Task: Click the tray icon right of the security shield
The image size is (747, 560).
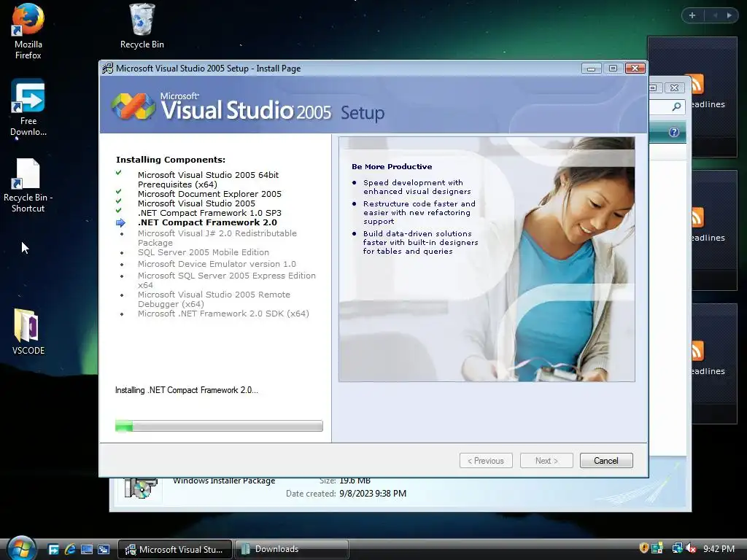Action: click(x=657, y=548)
